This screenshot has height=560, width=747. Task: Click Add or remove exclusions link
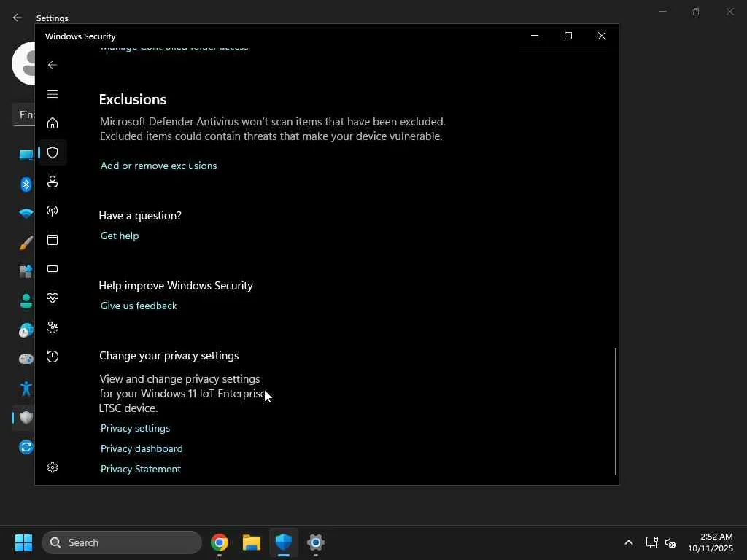coord(158,166)
